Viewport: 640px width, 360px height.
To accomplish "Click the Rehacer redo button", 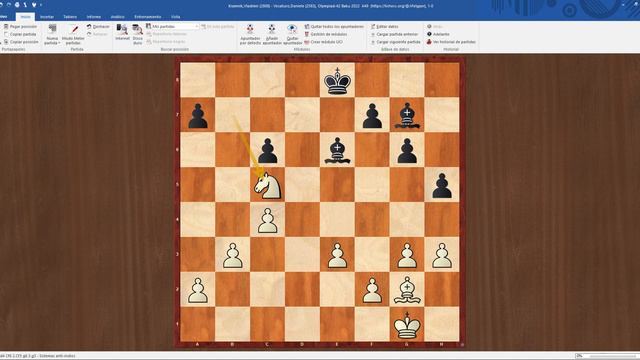I will pyautogui.click(x=97, y=34).
